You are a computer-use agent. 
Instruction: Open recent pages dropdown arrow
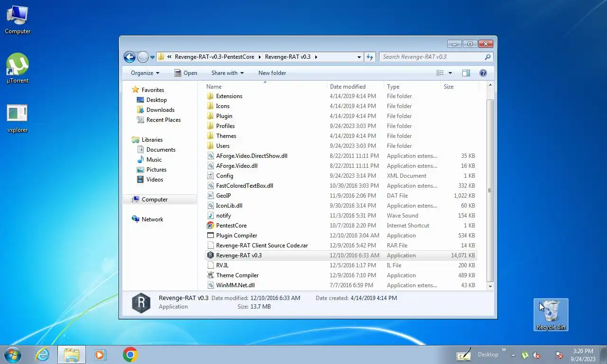pyautogui.click(x=152, y=57)
